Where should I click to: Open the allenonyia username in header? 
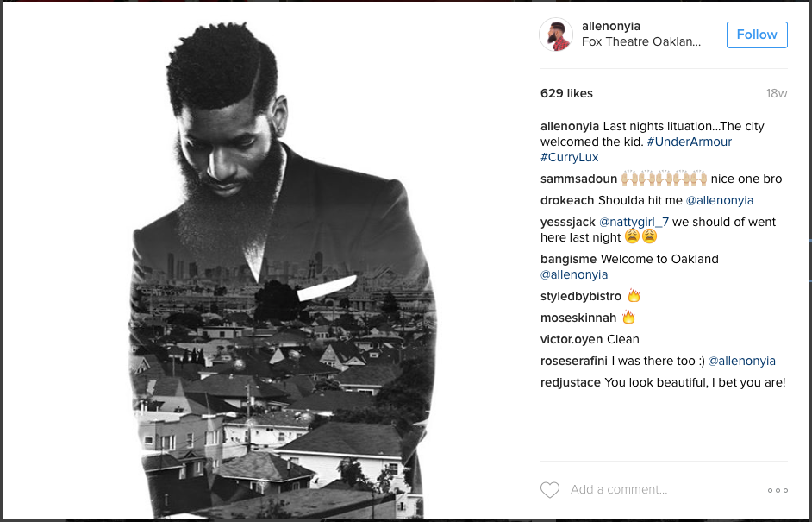tap(611, 26)
